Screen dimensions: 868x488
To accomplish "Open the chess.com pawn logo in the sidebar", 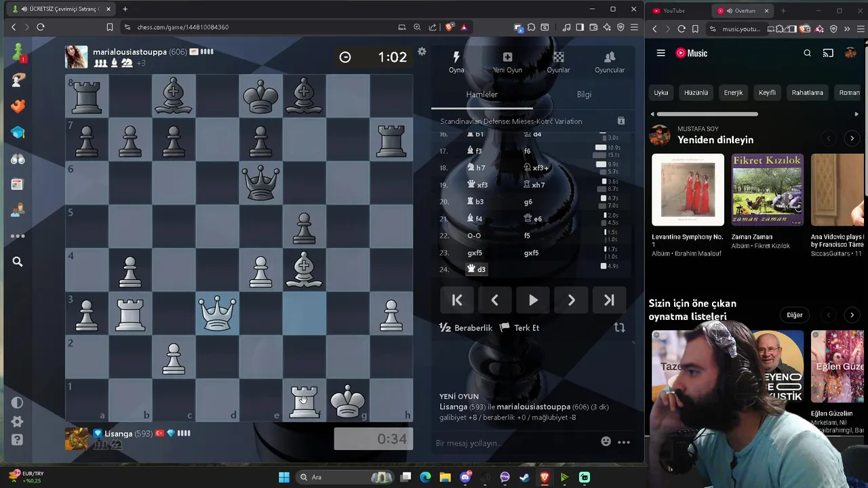I will (x=18, y=52).
